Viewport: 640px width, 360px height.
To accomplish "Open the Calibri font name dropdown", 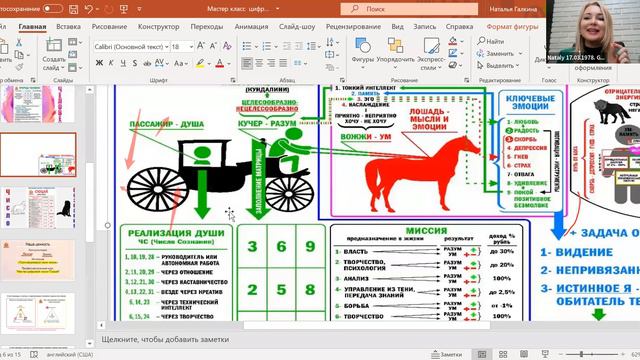I will pos(167,47).
